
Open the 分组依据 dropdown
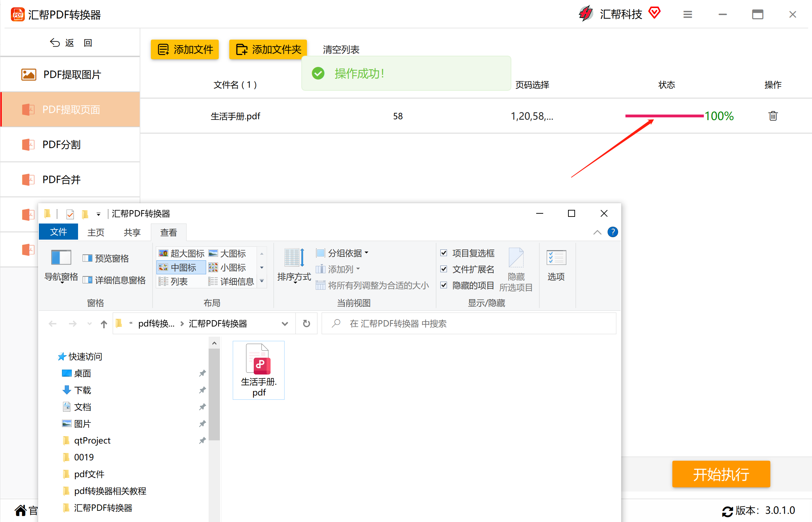pyautogui.click(x=342, y=253)
